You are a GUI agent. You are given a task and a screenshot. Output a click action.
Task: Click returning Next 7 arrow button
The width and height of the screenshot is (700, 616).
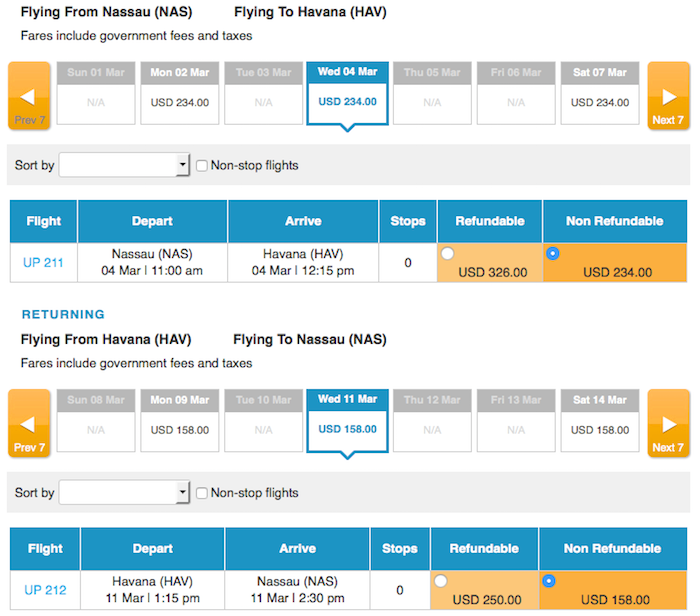[668, 423]
